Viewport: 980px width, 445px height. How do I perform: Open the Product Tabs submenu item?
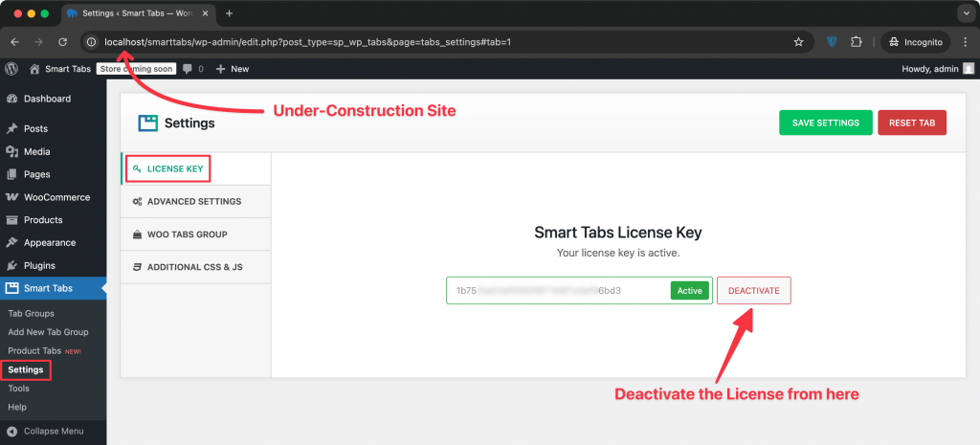44,350
